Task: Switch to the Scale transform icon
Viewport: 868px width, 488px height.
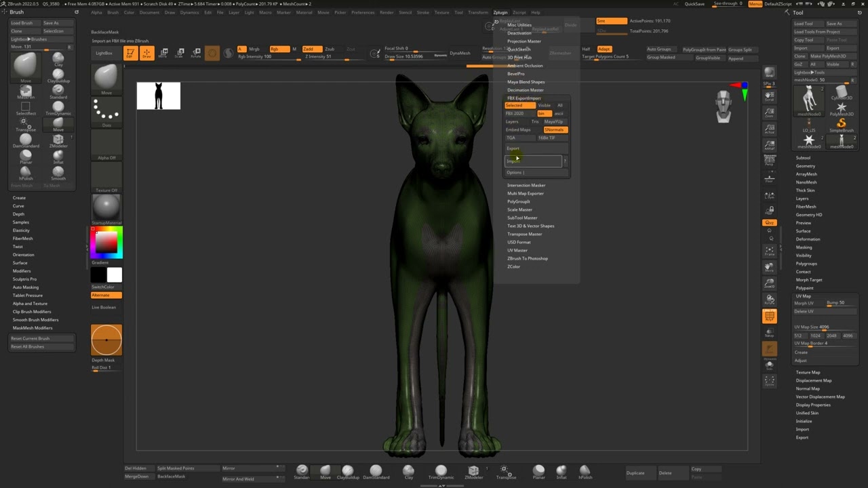Action: 179,53
